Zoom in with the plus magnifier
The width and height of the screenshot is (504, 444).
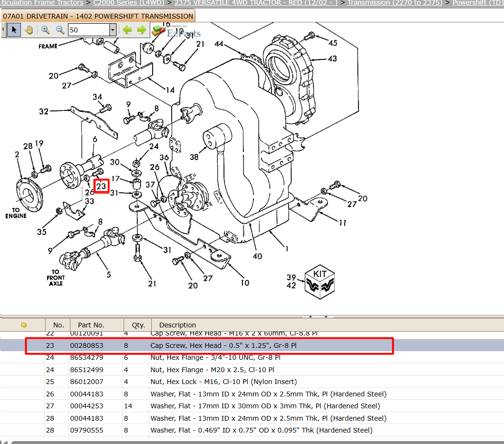pyautogui.click(x=45, y=30)
